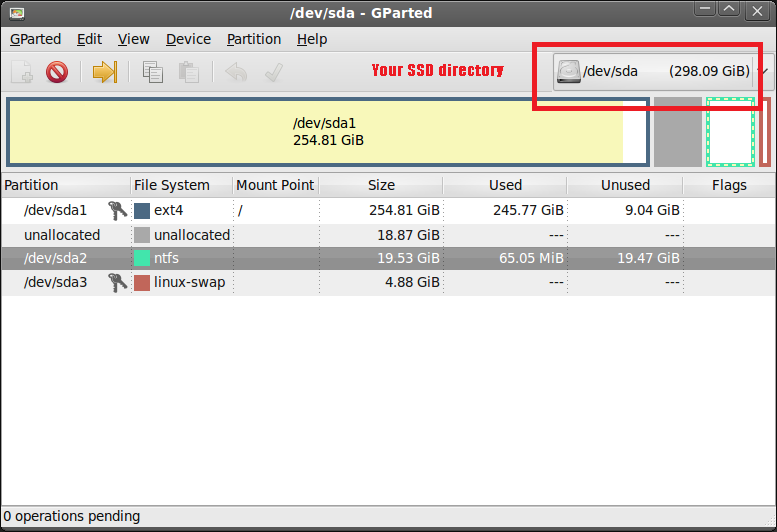
Task: Click the linux-swap file system text
Action: [x=189, y=282]
